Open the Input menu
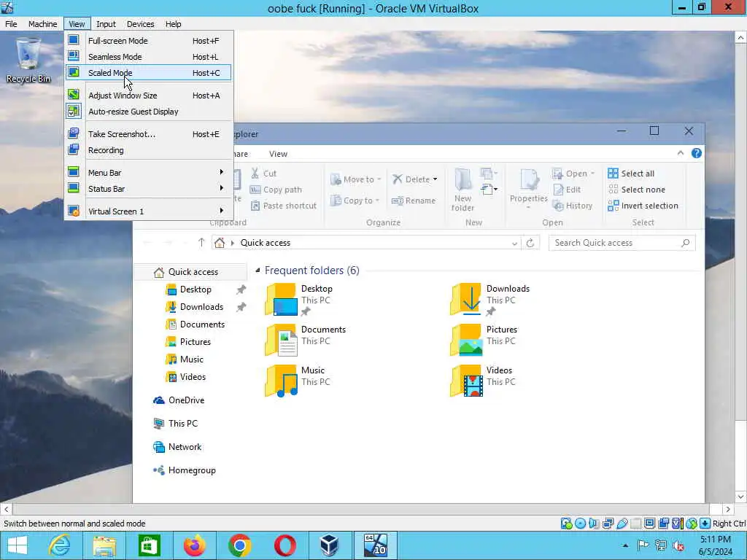This screenshot has width=747, height=560. point(106,24)
